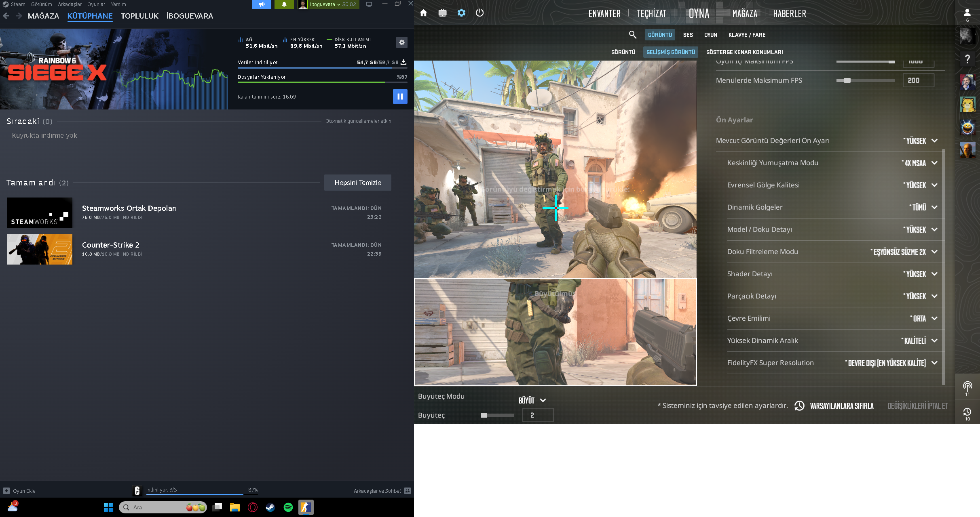Click Büyüteç value input field
Image resolution: width=980 pixels, height=517 pixels.
pos(538,415)
